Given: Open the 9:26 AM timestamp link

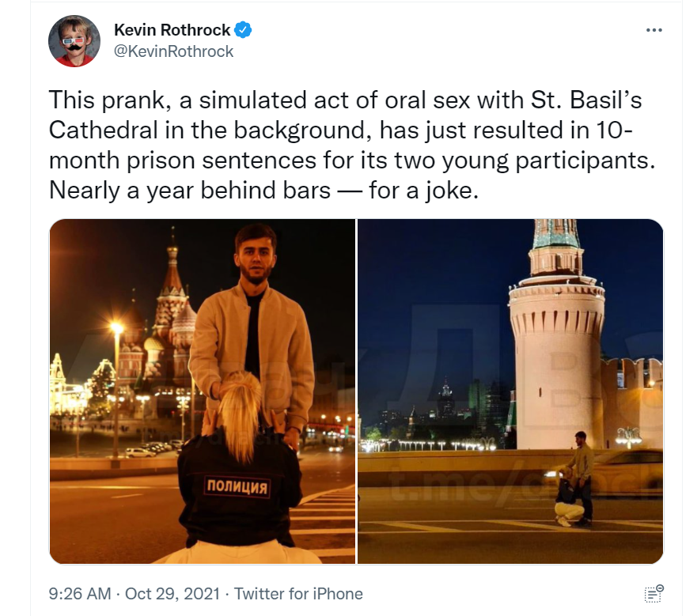Looking at the screenshot, I should (x=80, y=594).
